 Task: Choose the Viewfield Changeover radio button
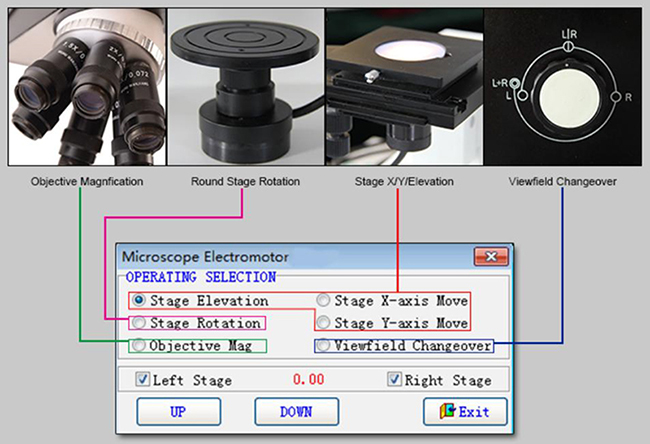click(323, 345)
